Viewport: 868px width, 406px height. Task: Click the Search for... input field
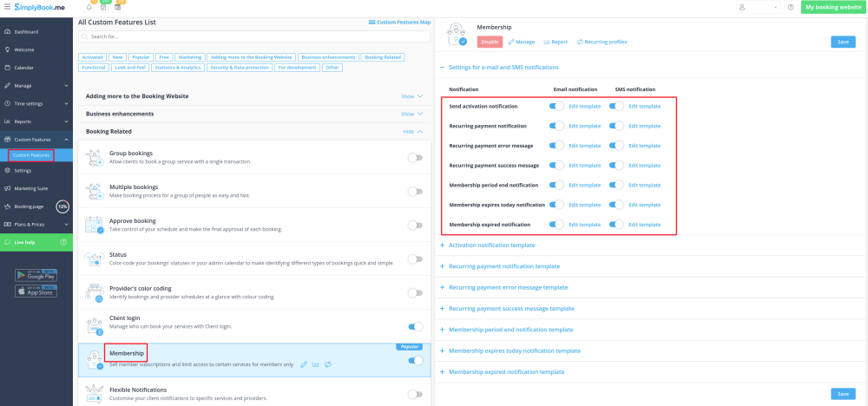click(x=254, y=36)
